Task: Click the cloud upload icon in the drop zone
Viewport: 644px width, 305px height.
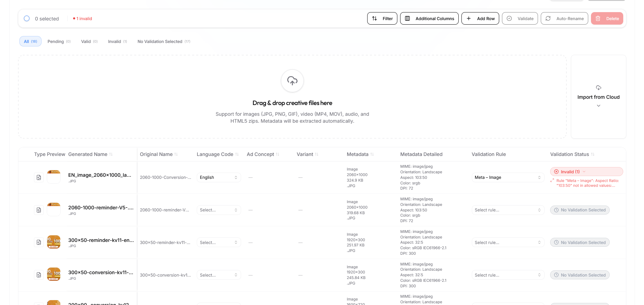Action: point(292,81)
